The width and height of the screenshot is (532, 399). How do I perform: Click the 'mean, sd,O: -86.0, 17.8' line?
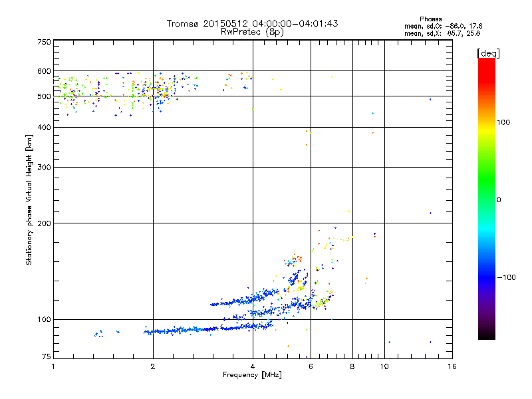[443, 26]
